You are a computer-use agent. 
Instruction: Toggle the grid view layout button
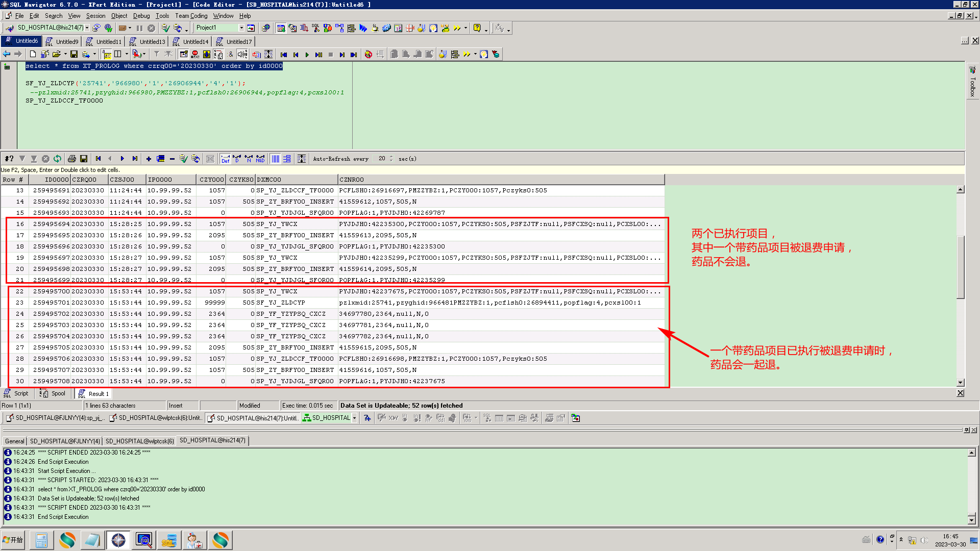pyautogui.click(x=275, y=159)
